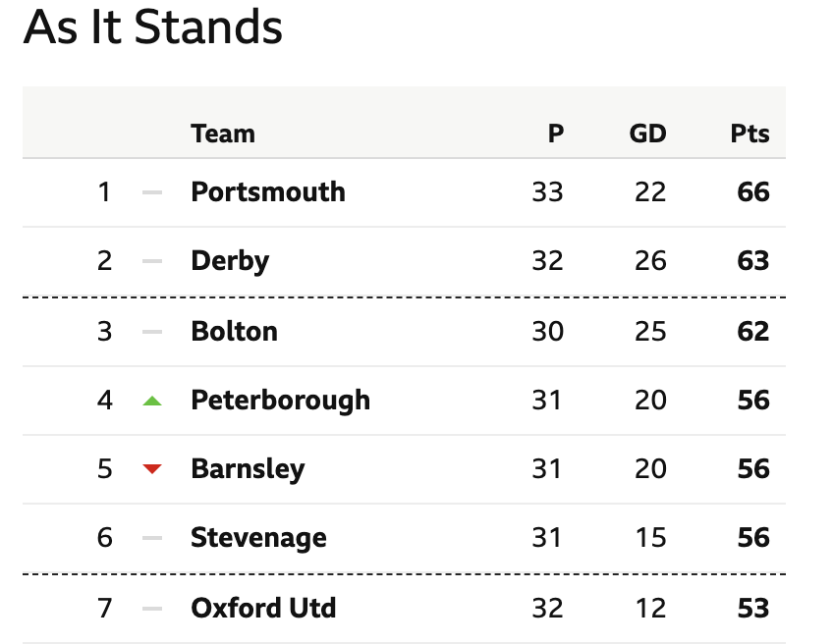Click the As It Stands heading
The image size is (833, 644).
153,27
